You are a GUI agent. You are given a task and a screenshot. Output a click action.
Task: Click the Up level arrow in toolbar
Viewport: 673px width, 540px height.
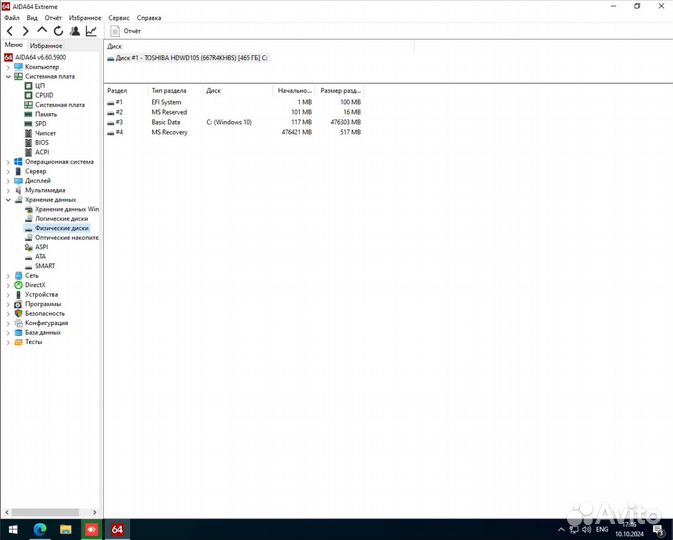tap(42, 31)
